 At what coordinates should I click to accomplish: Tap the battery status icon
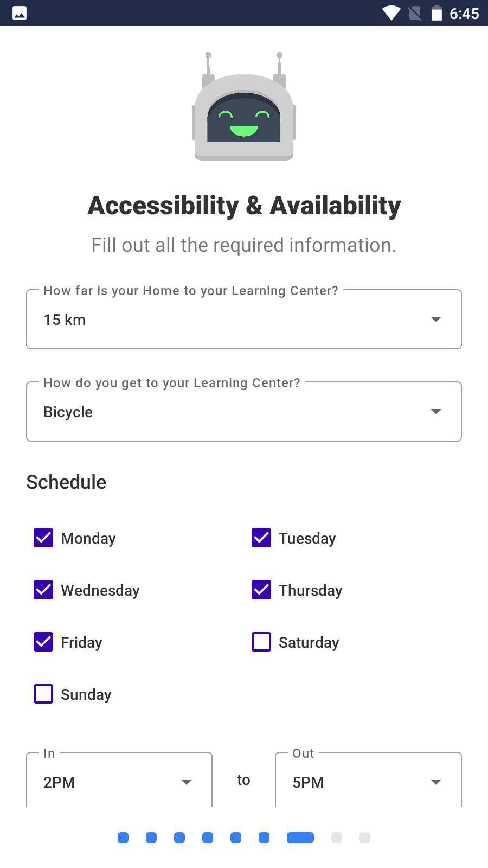[x=436, y=13]
